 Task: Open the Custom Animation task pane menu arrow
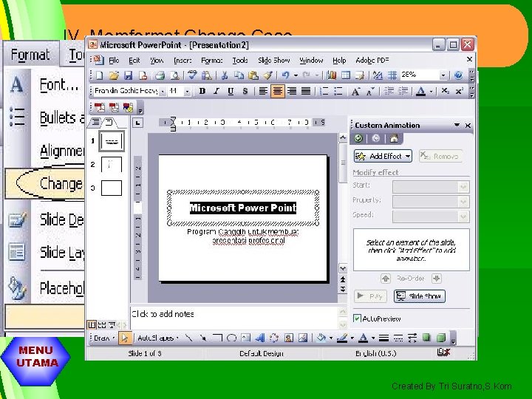click(457, 125)
